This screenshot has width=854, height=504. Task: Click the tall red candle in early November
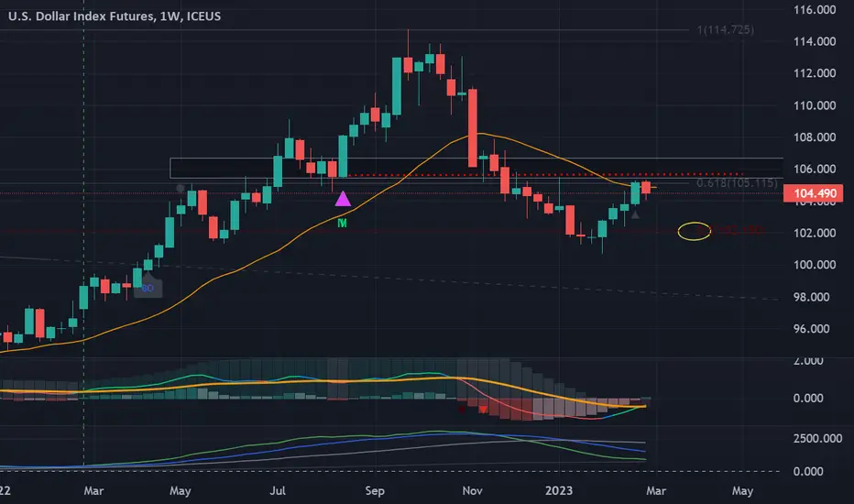473,128
